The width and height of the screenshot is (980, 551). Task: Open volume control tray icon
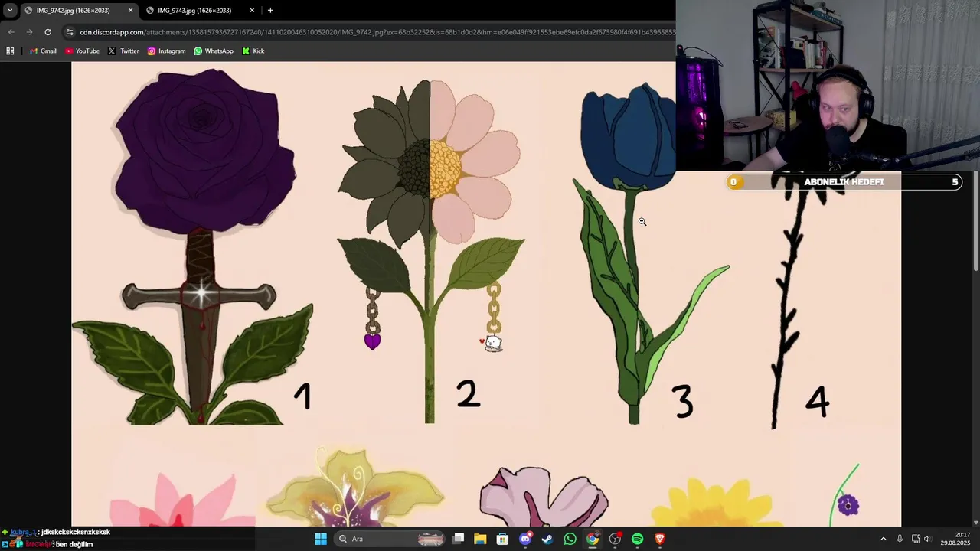pos(927,539)
